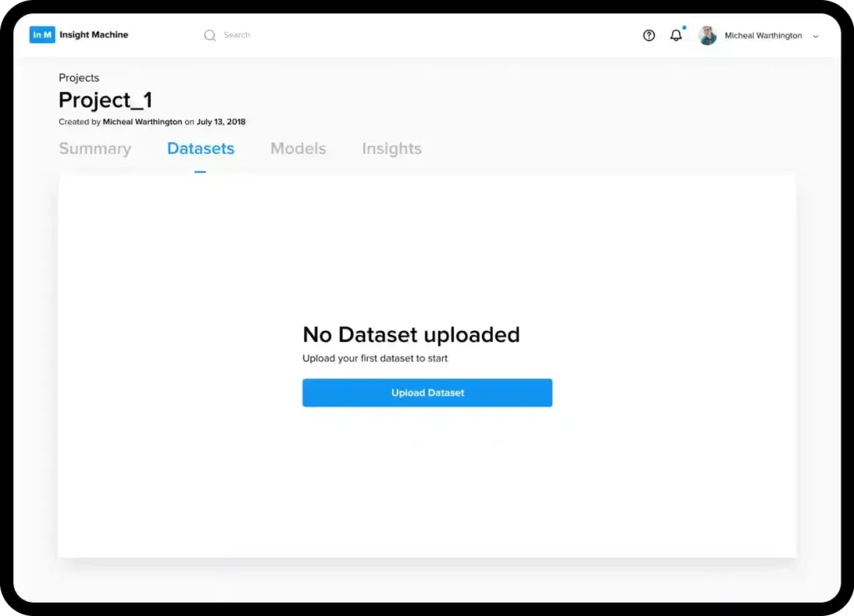Screen dimensions: 854x616
Task: Switch to the Insights tab
Action: point(391,149)
